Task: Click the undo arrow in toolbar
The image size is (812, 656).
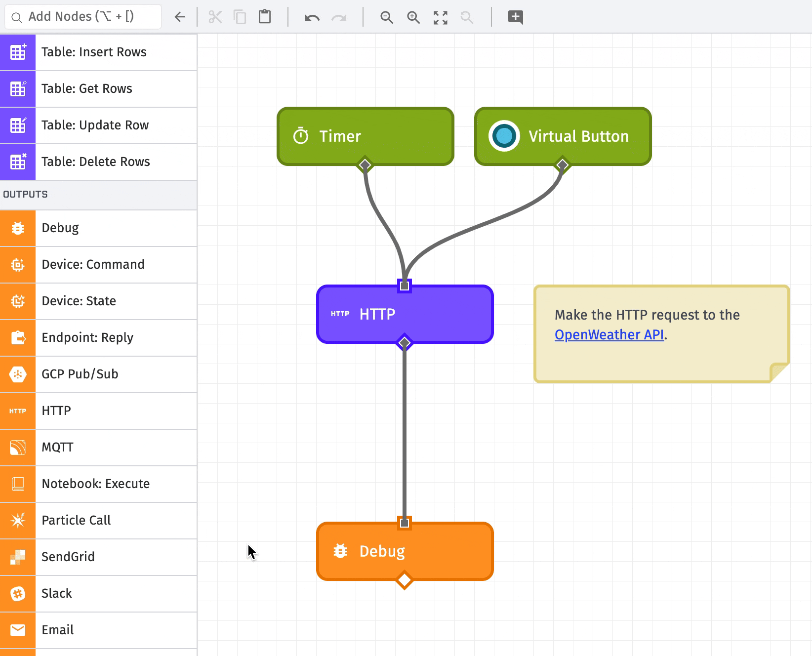Action: (312, 17)
